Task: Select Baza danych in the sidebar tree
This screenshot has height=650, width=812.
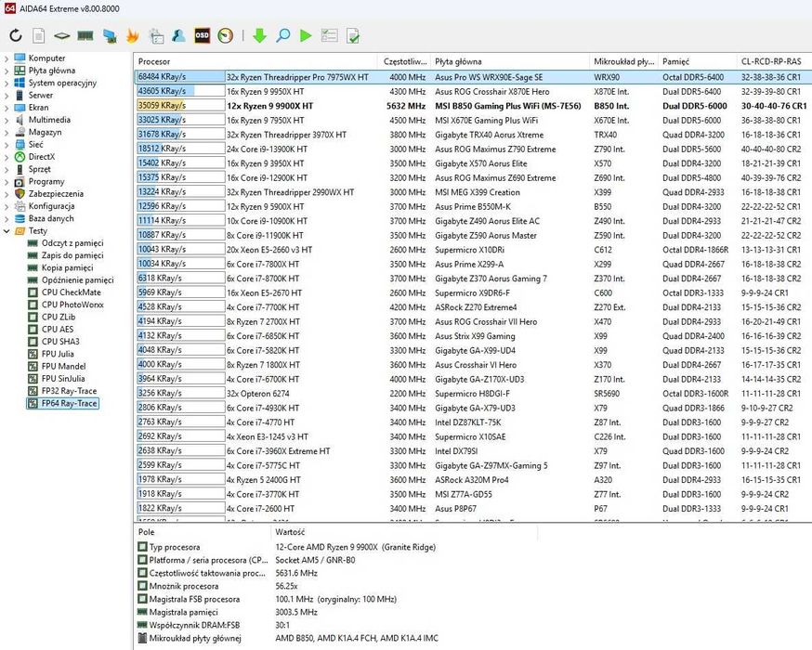Action: point(51,218)
